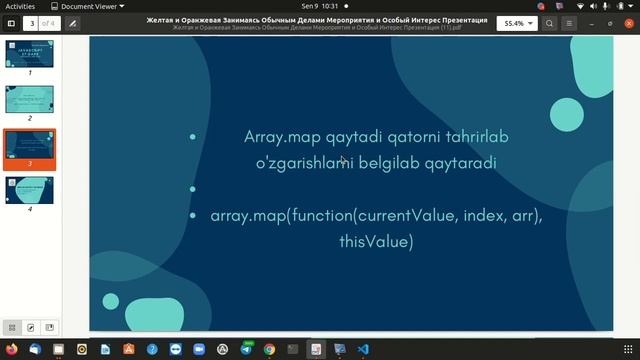Open LibreOffice Writer from the dock
Viewport: 640px width, 360px height.
tap(105, 349)
